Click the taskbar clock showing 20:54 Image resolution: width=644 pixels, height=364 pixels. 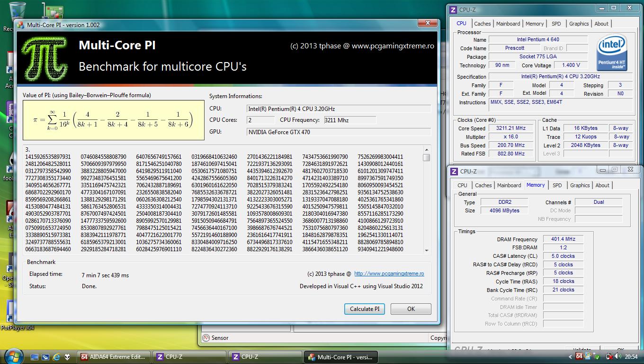pyautogui.click(x=631, y=357)
